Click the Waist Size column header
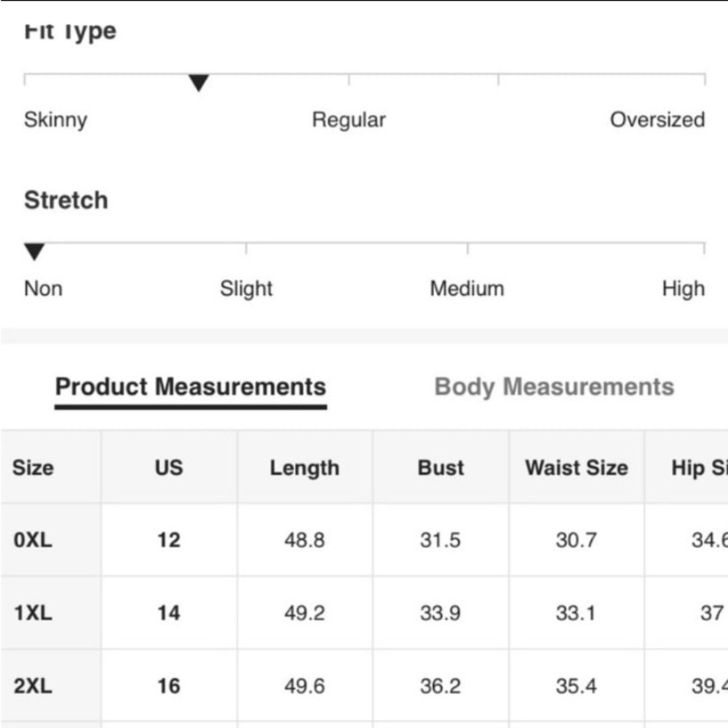728x728 pixels. (x=577, y=467)
